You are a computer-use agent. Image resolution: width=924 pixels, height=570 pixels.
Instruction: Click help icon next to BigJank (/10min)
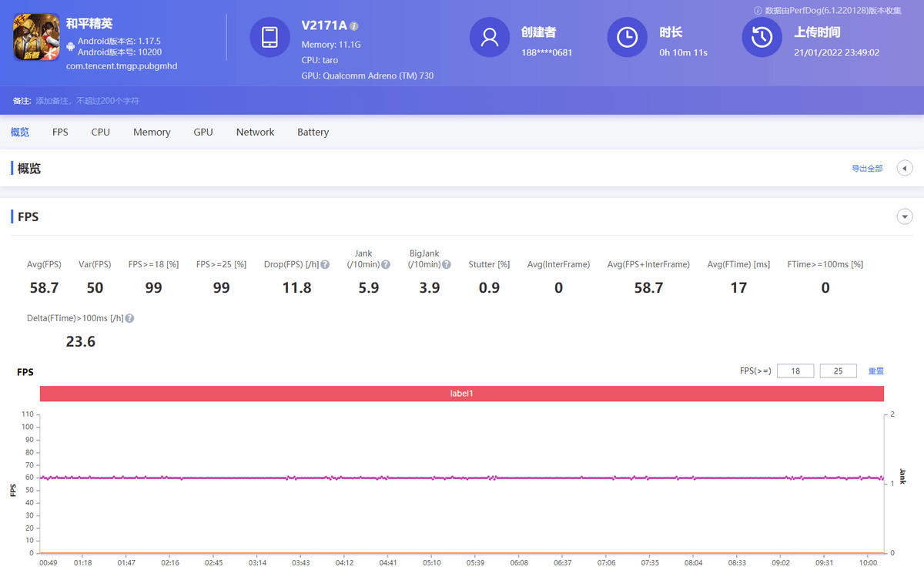click(x=446, y=265)
